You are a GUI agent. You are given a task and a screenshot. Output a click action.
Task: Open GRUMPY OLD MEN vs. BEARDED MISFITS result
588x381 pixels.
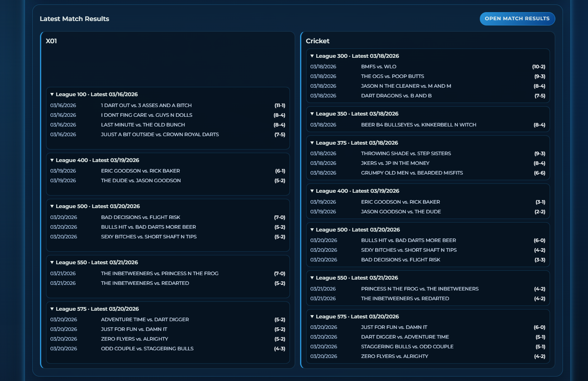412,173
